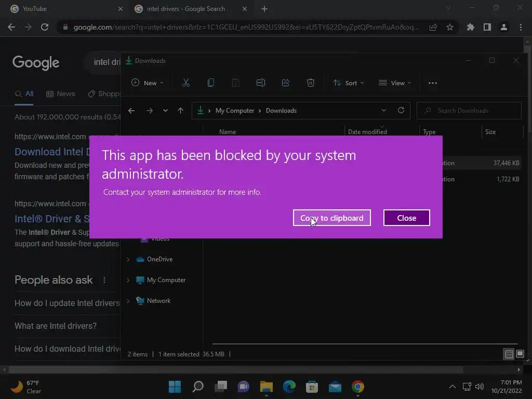Open taskbar Search
This screenshot has height=399, width=532.
(x=198, y=387)
